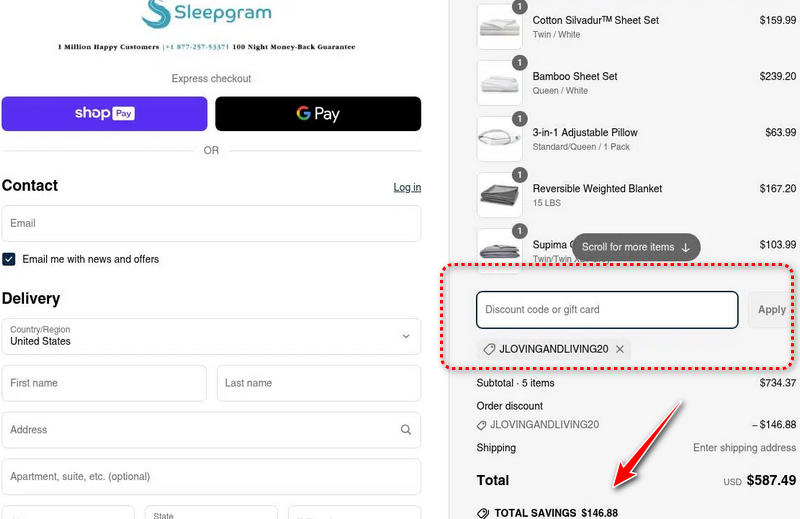This screenshot has width=800, height=519.
Task: Click the Reversible Weighted Blanket image
Action: pyautogui.click(x=500, y=194)
